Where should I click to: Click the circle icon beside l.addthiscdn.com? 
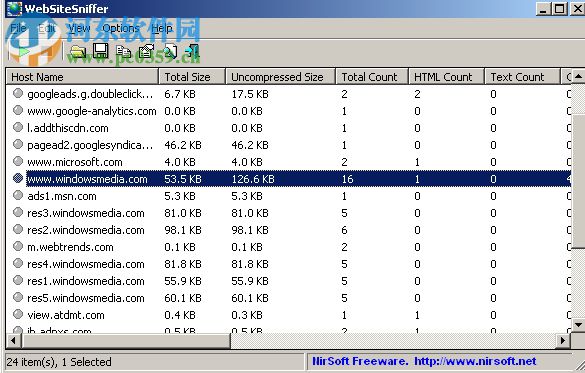(18, 127)
